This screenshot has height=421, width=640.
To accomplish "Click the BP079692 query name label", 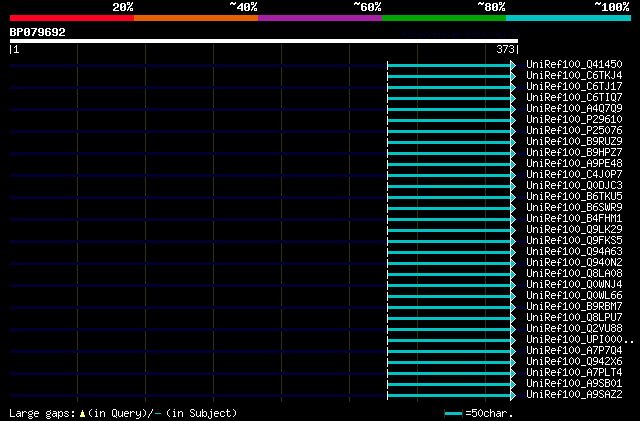I will (x=38, y=32).
